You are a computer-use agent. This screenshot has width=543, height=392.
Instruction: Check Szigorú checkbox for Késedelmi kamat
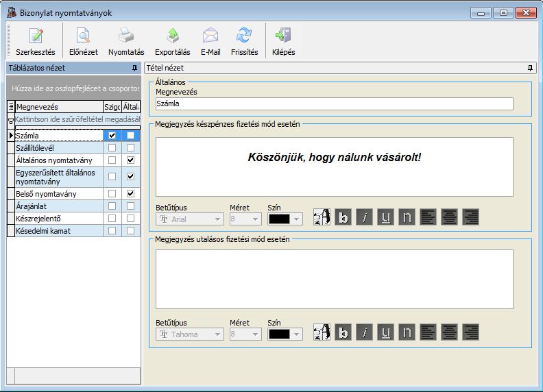(112, 231)
